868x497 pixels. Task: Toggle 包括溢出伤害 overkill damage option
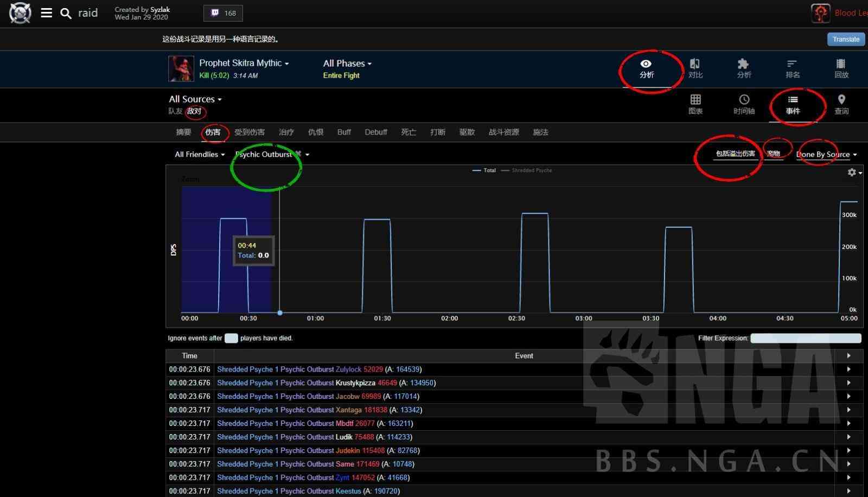(735, 154)
